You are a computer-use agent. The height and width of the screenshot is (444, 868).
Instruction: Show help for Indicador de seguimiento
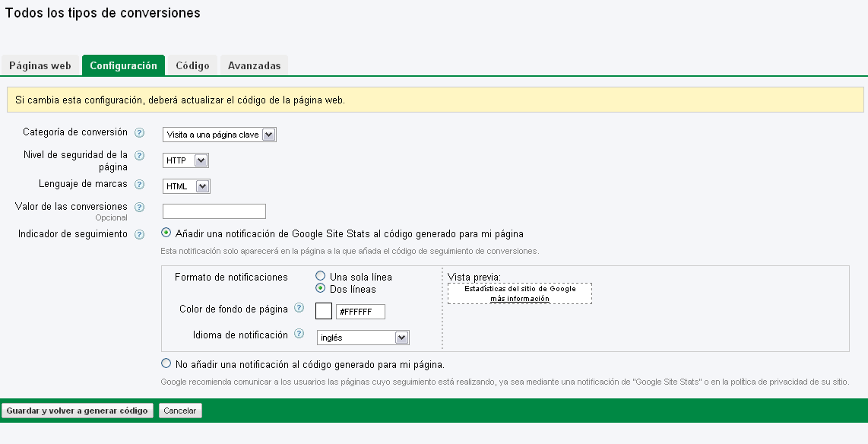coord(139,235)
